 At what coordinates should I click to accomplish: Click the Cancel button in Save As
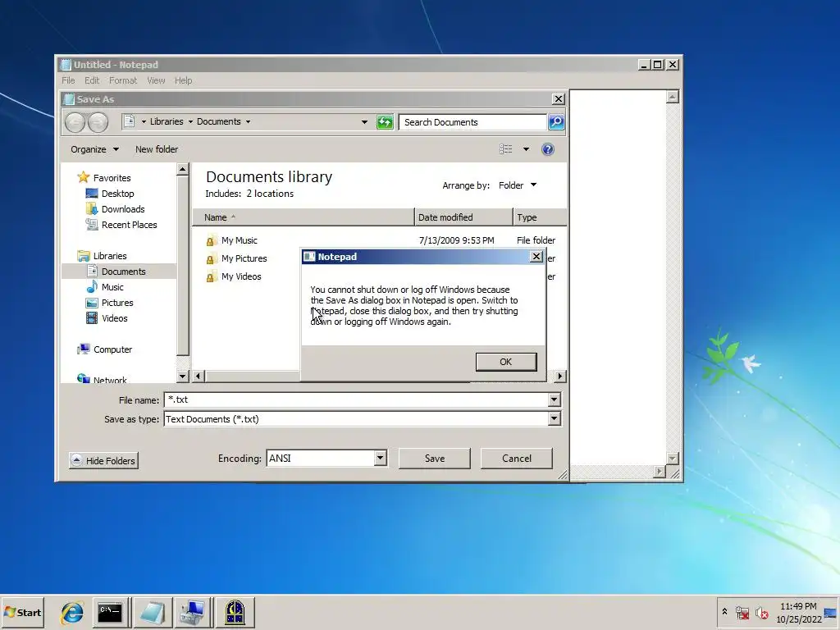517,458
